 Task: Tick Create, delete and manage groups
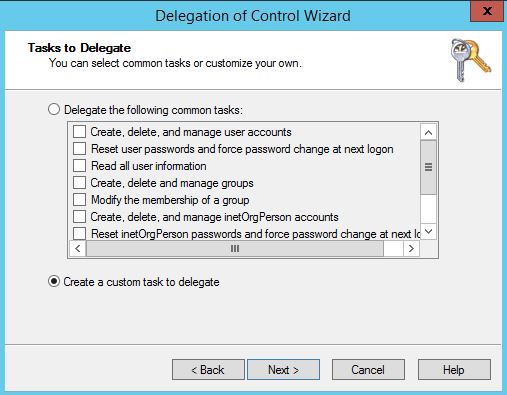[x=79, y=183]
